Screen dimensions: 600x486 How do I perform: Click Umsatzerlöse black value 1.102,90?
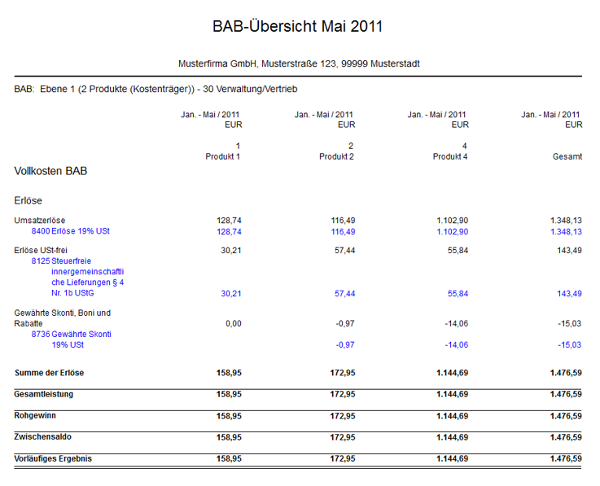[452, 220]
